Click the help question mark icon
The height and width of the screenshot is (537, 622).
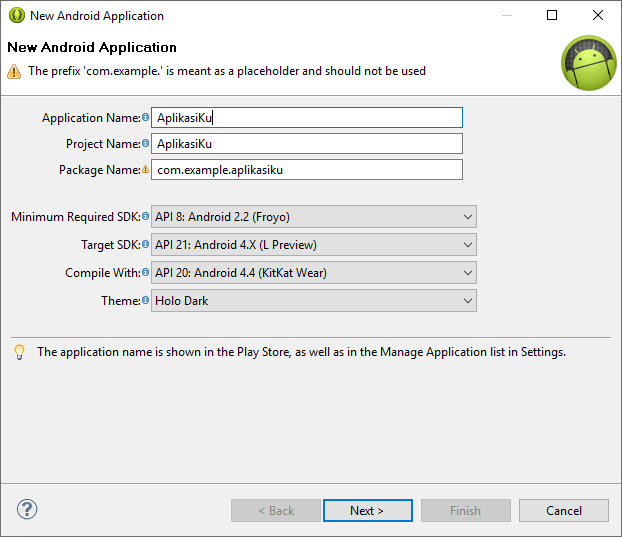(x=27, y=510)
